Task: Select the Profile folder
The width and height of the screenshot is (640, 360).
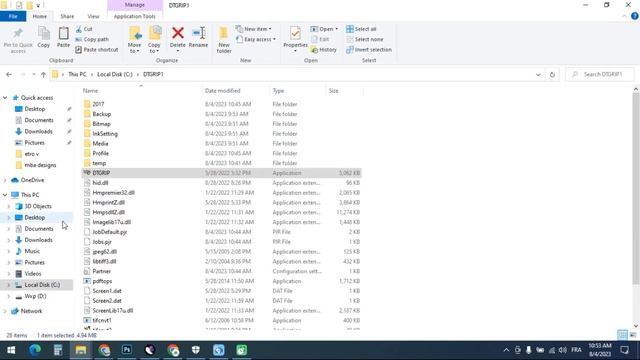Action: tap(100, 153)
